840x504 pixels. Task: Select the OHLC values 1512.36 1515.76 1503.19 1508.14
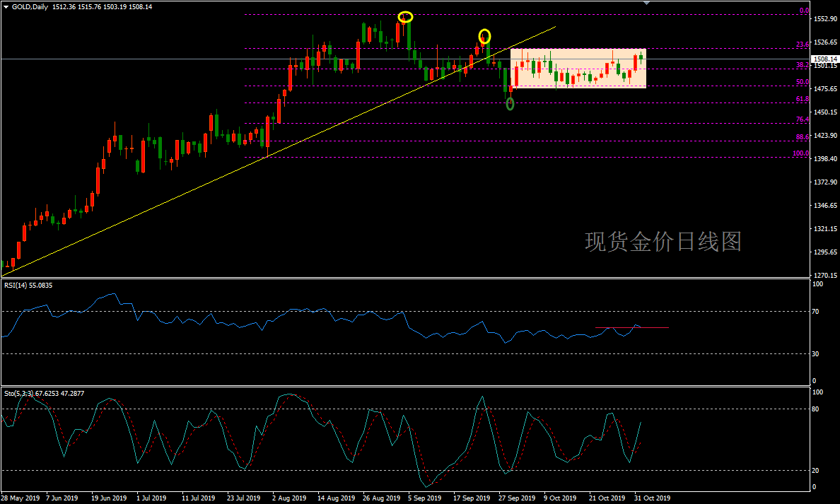(103, 7)
